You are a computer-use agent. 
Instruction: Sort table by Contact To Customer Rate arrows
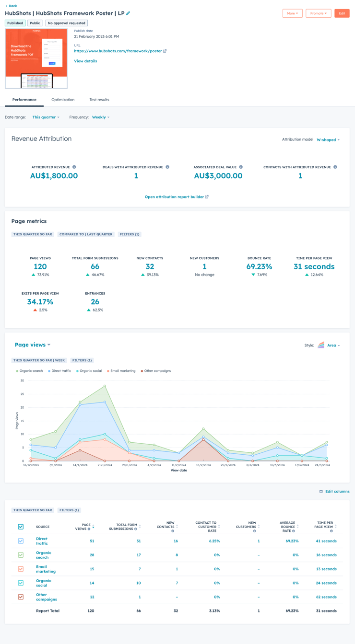[219, 527]
